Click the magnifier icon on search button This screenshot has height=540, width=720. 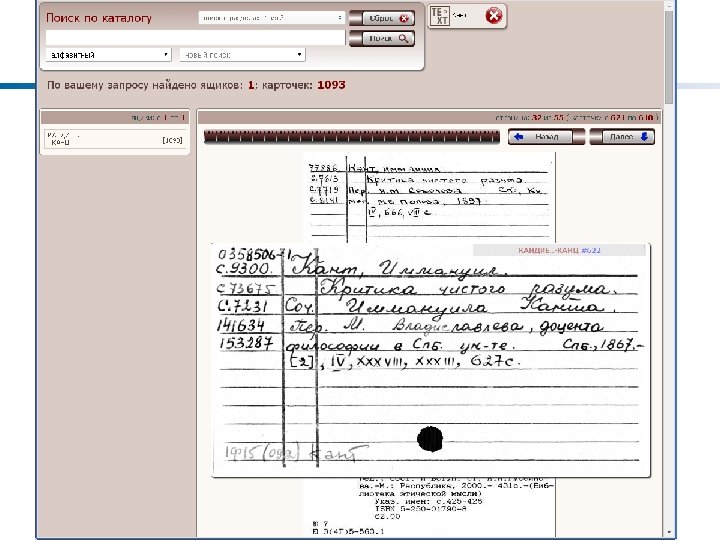(403, 39)
